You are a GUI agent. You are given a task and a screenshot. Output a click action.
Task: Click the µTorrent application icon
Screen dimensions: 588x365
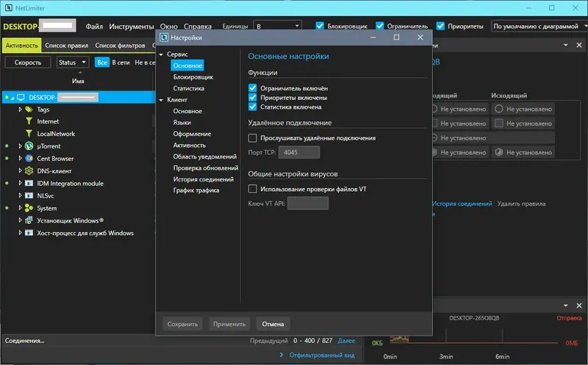tap(29, 146)
